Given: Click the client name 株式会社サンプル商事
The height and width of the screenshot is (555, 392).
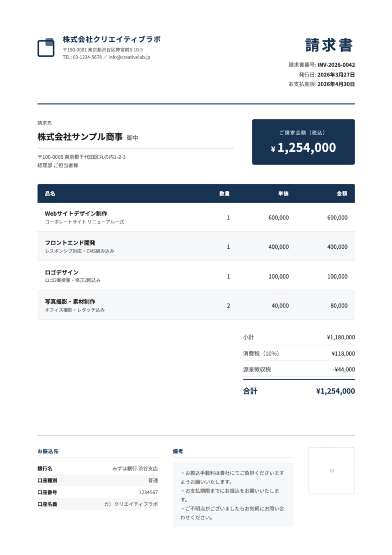Looking at the screenshot, I should point(80,137).
